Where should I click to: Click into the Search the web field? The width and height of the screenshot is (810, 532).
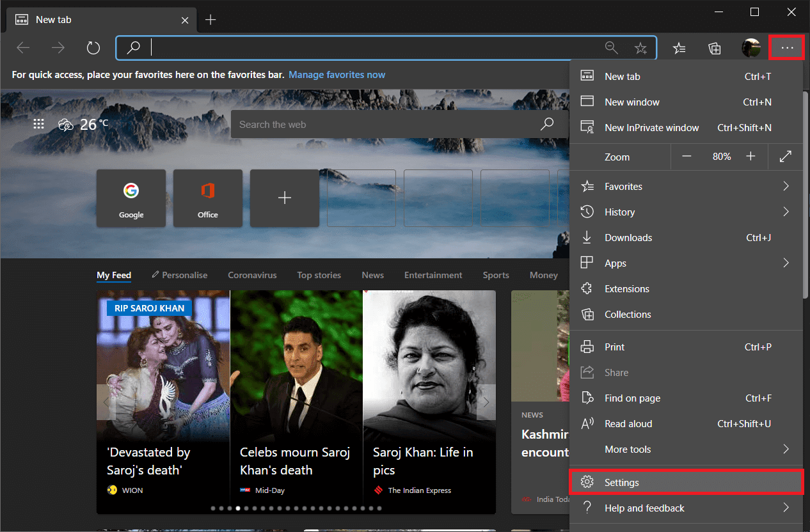(384, 125)
